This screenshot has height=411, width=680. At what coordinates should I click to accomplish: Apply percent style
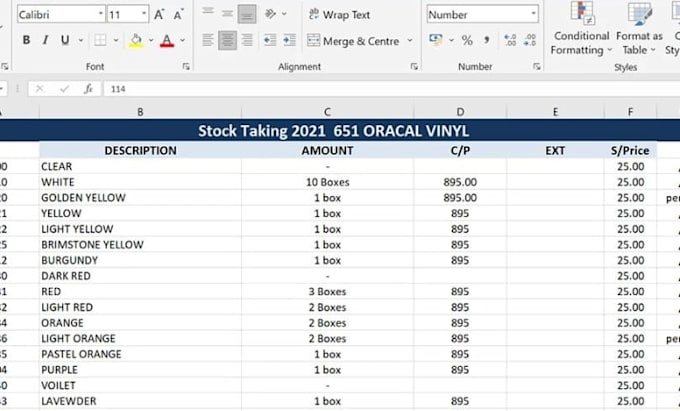[467, 40]
